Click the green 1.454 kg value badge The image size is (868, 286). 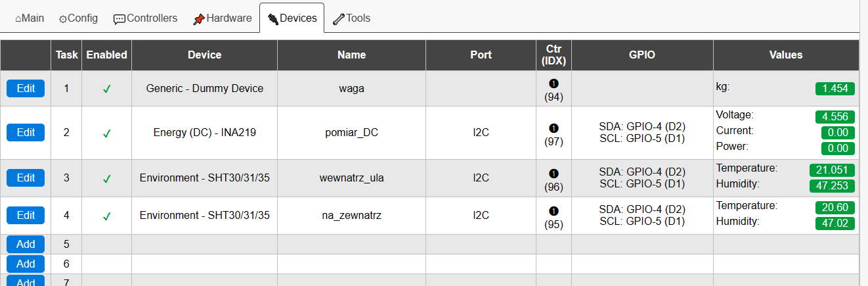(x=835, y=89)
